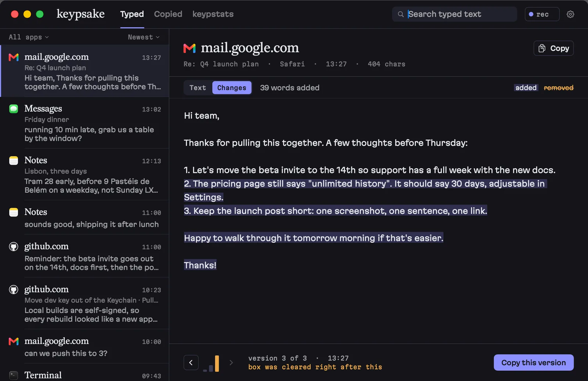Click the search magnifier icon
This screenshot has width=588, height=381.
click(401, 14)
